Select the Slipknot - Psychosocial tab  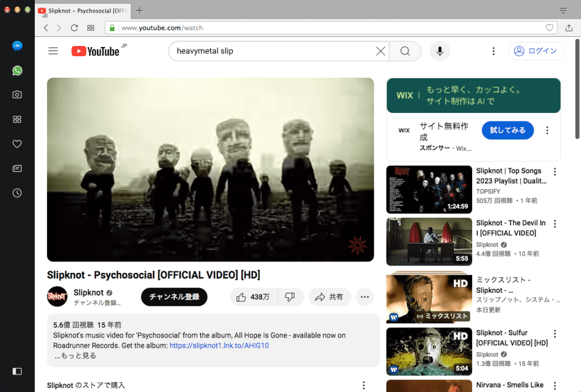pos(83,11)
